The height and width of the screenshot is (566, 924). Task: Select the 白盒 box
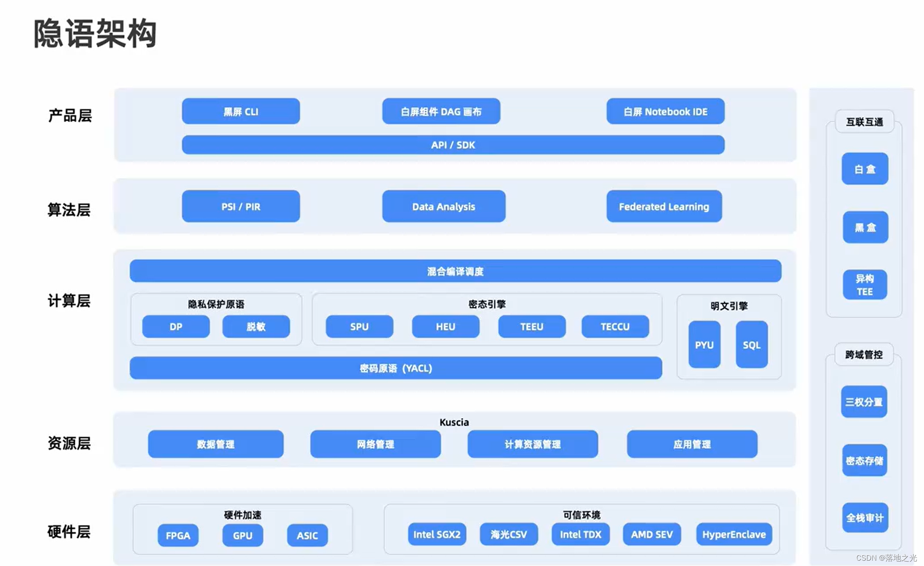[x=865, y=169]
